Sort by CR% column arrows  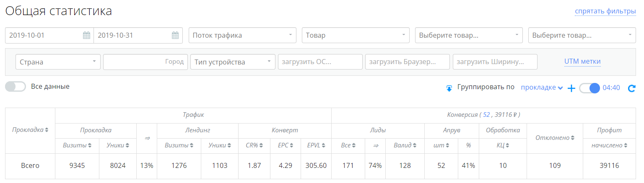[261, 146]
